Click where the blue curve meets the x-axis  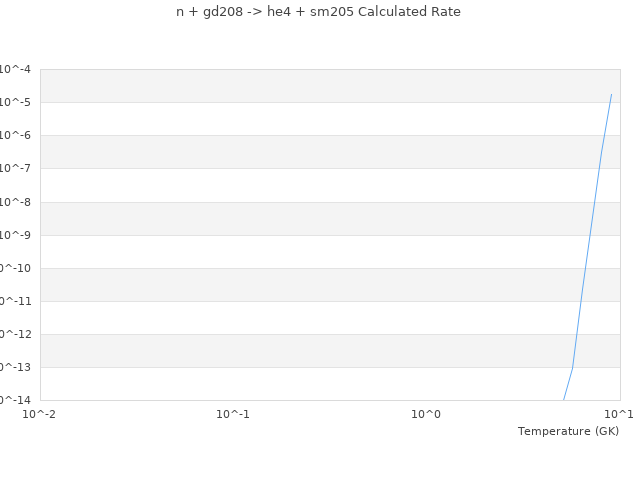(564, 399)
